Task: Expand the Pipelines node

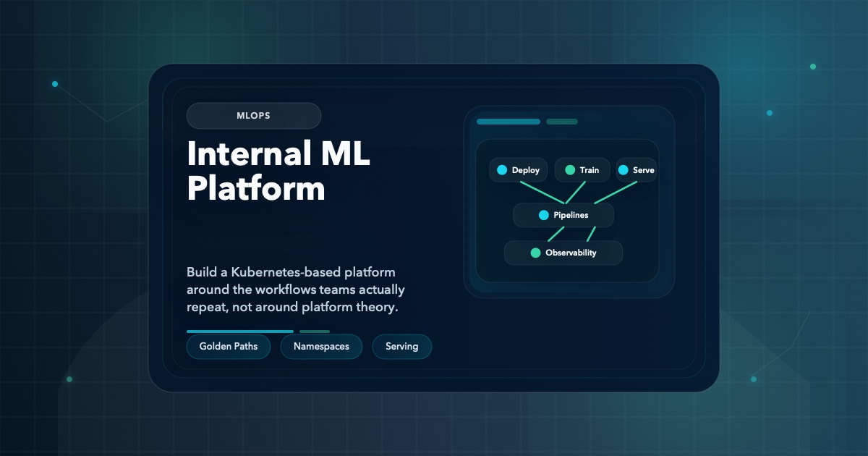Action: tap(563, 214)
